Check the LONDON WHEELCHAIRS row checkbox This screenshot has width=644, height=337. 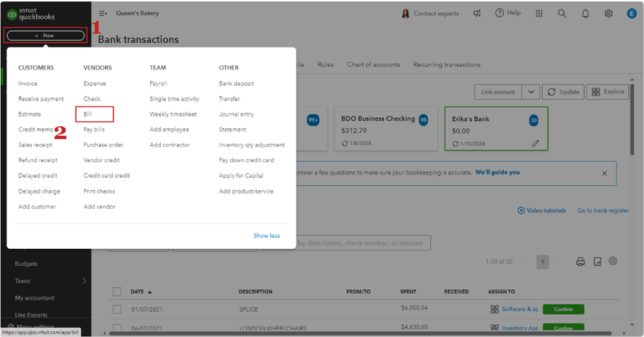coord(117,327)
